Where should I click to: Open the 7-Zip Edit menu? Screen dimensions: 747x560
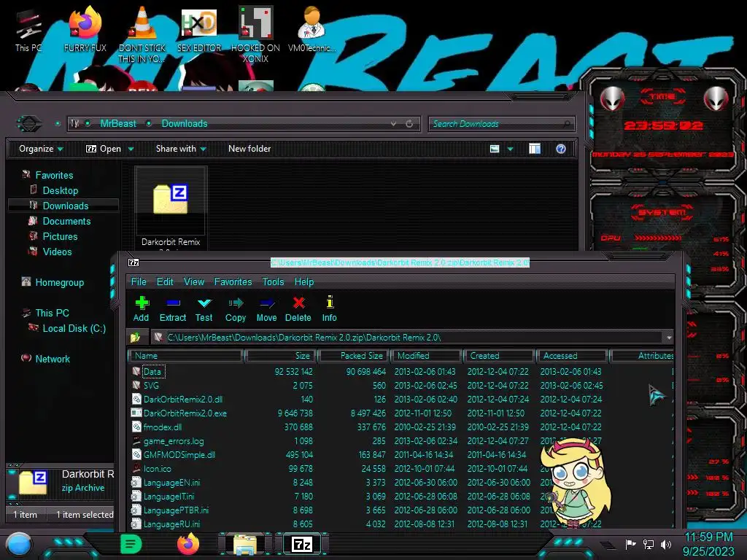coord(165,282)
